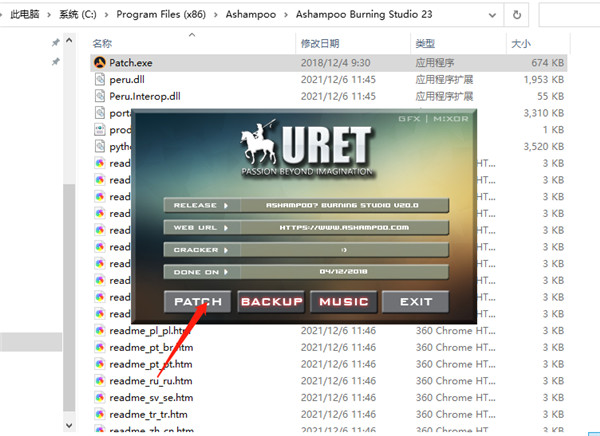
Task: Sort files by 名称 column
Action: 102,44
